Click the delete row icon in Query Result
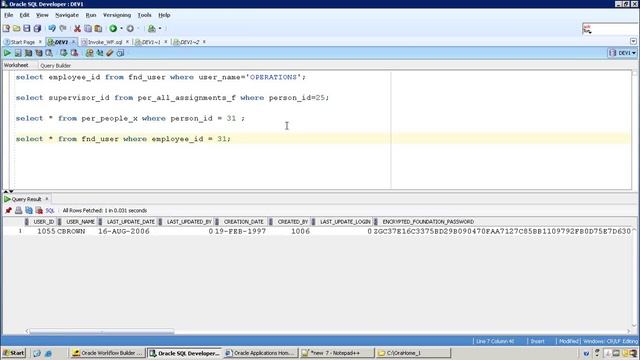Viewport: 640px width, 360px height. coord(39,211)
